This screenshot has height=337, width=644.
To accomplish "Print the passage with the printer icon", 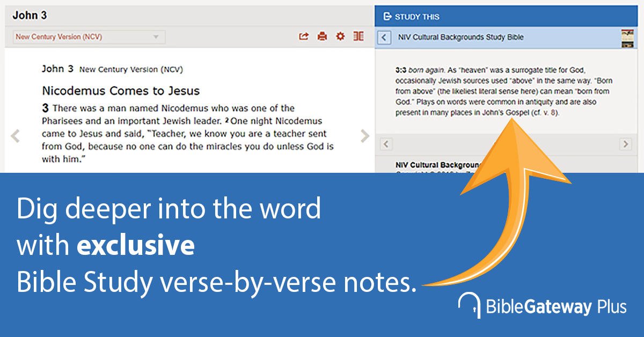I will click(x=322, y=36).
